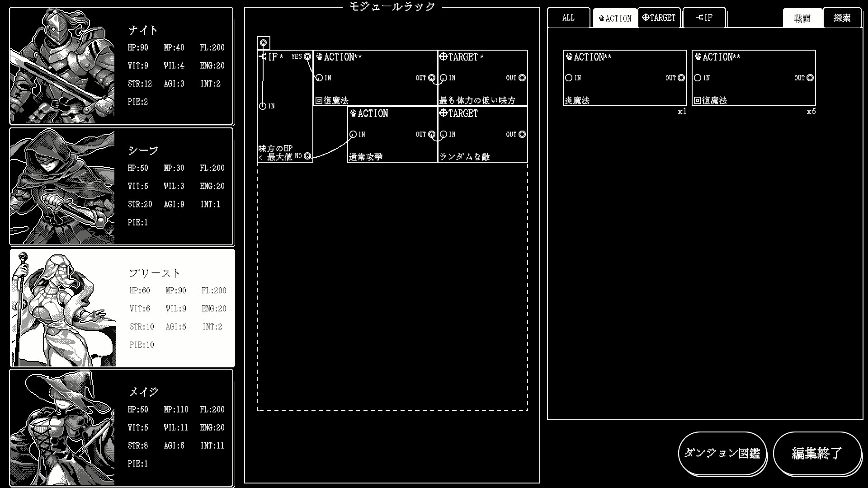Select the 戦闘 mode tab
This screenshot has width=868, height=488.
(x=802, y=18)
